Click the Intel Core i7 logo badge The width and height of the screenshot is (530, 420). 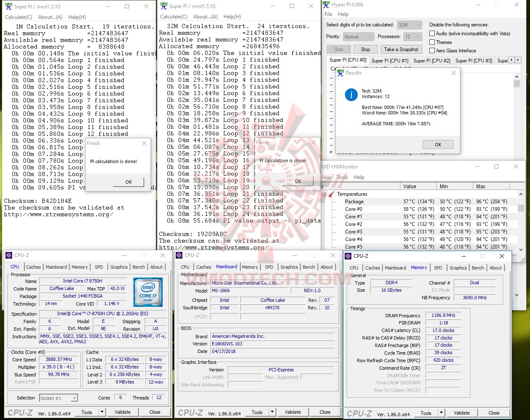(148, 291)
